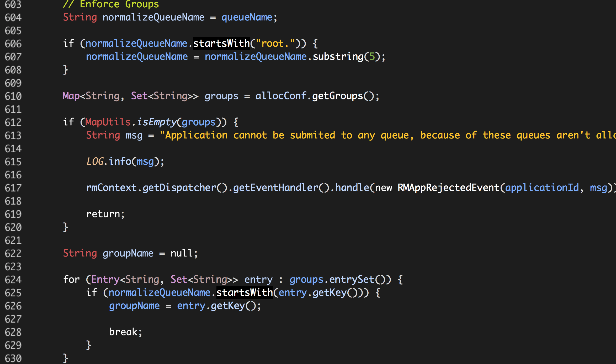The width and height of the screenshot is (616, 364).
Task: Click normalizeQueueName declaration on line 604
Action: (153, 17)
